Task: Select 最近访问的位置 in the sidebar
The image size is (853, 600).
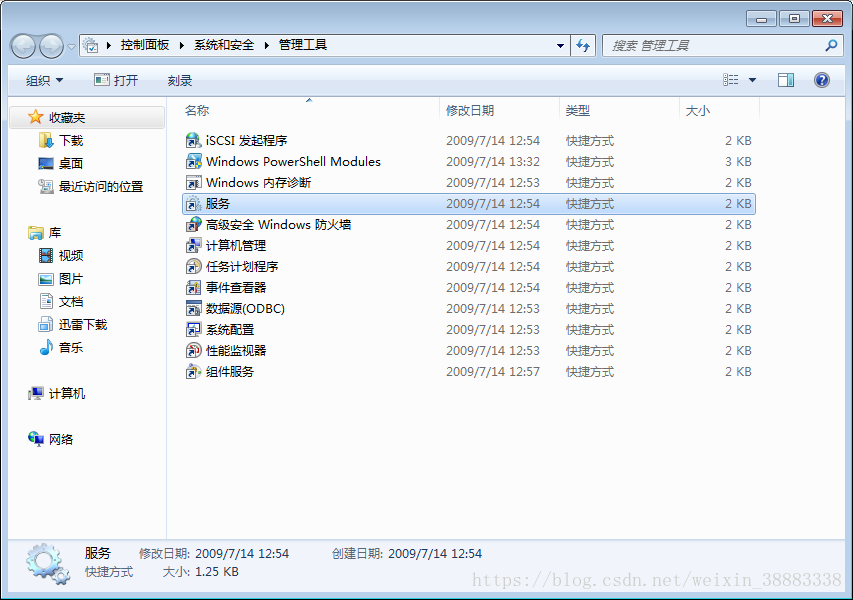Action: [x=101, y=187]
